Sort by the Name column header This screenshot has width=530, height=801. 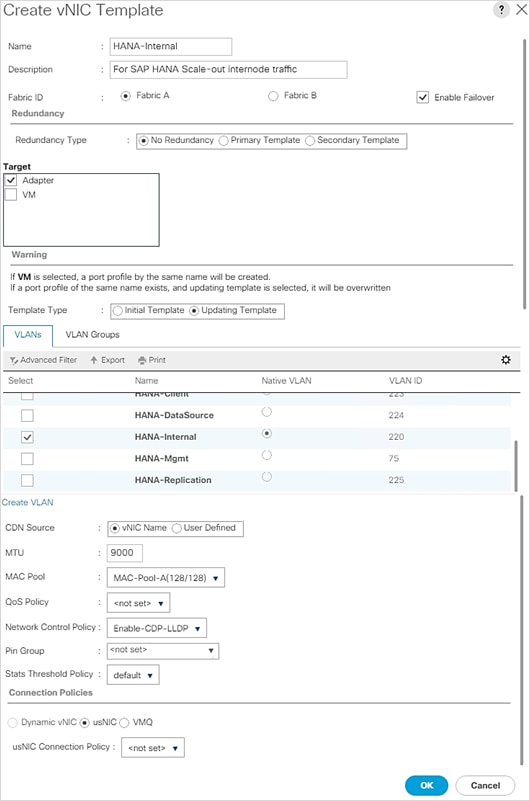coord(147,381)
